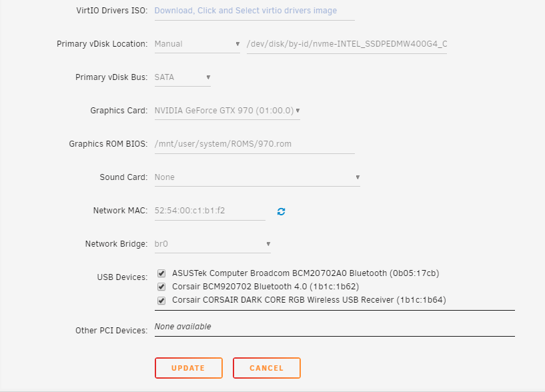Open Primary vDisk Bus SATA dropdown
The height and width of the screenshot is (392, 545).
(183, 77)
